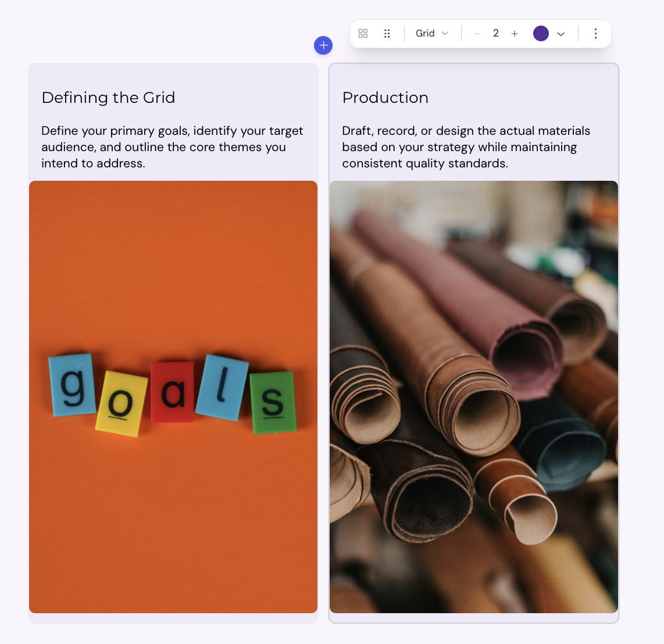
Task: Open the Grid layout type dropdown
Action: click(x=432, y=34)
